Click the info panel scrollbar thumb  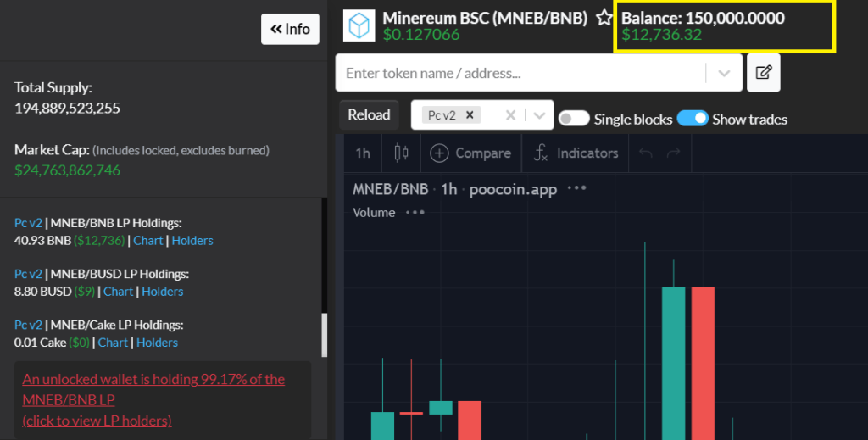pyautogui.click(x=325, y=335)
